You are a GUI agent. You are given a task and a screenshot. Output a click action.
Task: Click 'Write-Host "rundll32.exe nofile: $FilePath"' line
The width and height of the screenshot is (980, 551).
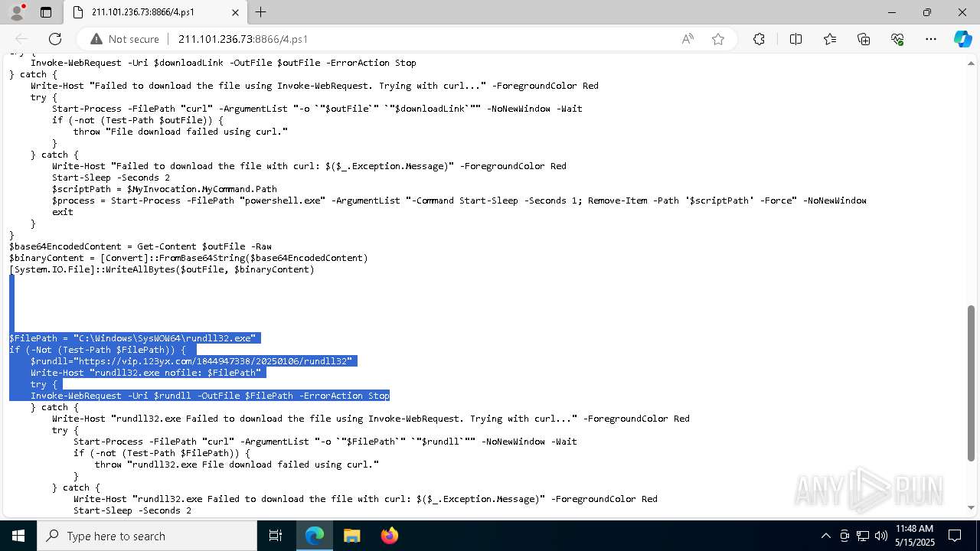(x=145, y=373)
